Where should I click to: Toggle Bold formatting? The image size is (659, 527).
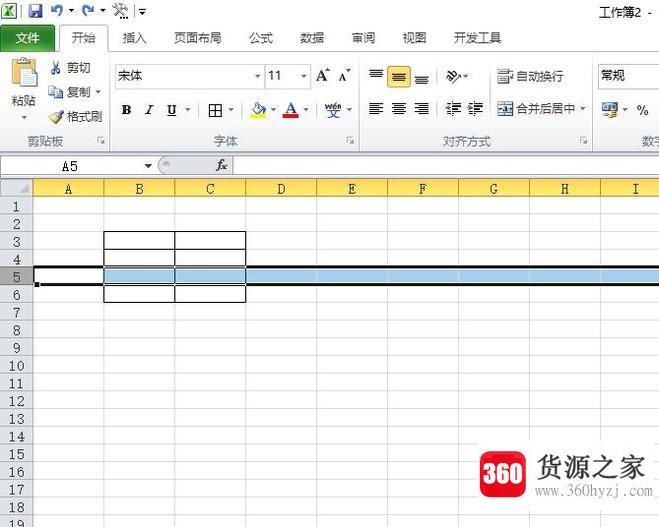pos(126,110)
